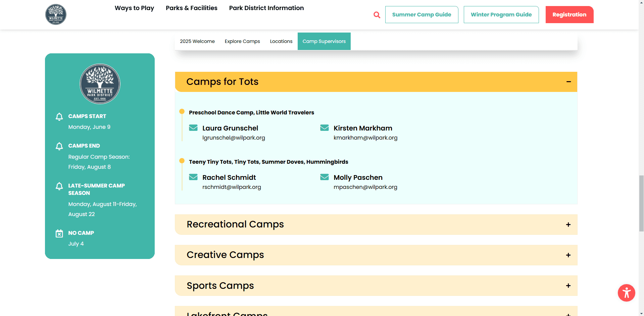Switch to the Locations tab

[x=281, y=41]
